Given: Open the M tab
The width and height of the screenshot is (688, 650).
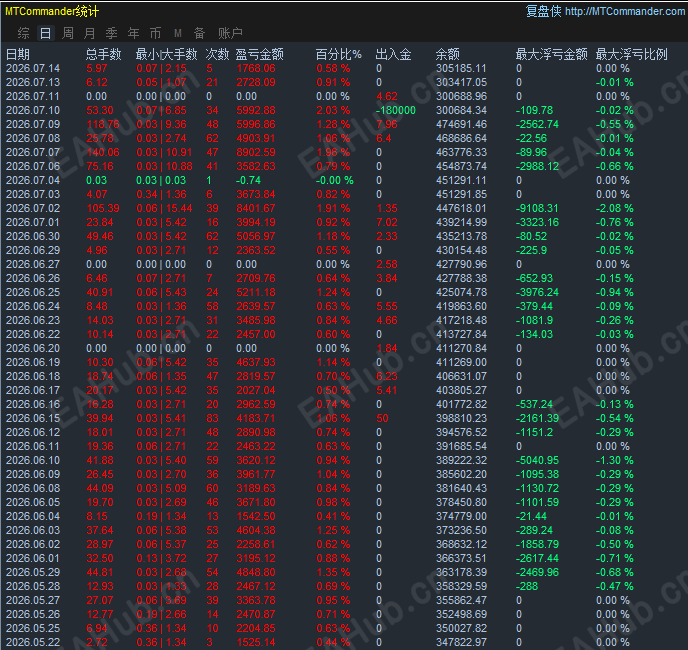Looking at the screenshot, I should pos(178,33).
